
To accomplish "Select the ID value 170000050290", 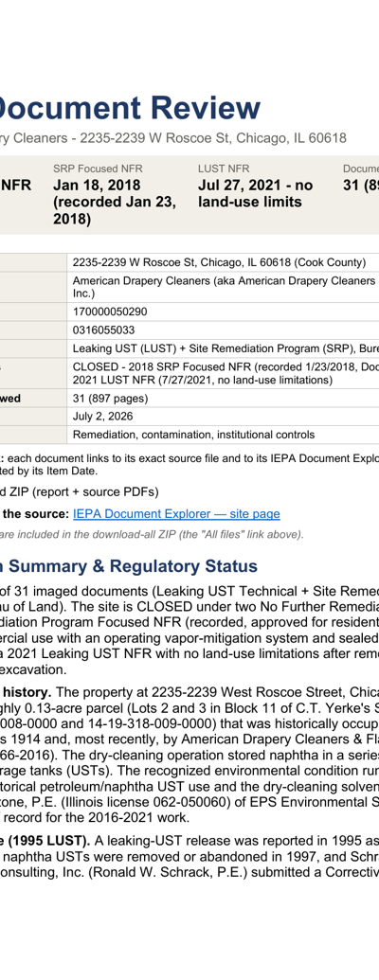I will point(223,312).
